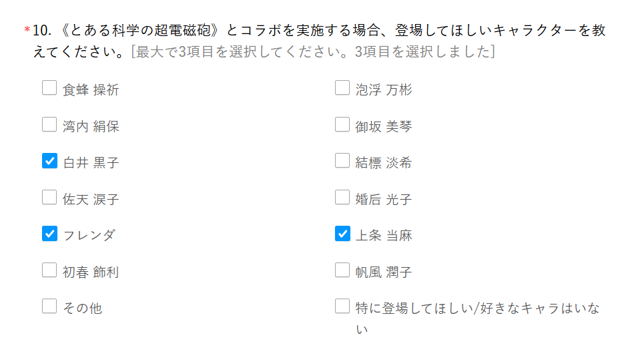Deselect the フレンダ checkbox
644x360 pixels.
pos(49,234)
